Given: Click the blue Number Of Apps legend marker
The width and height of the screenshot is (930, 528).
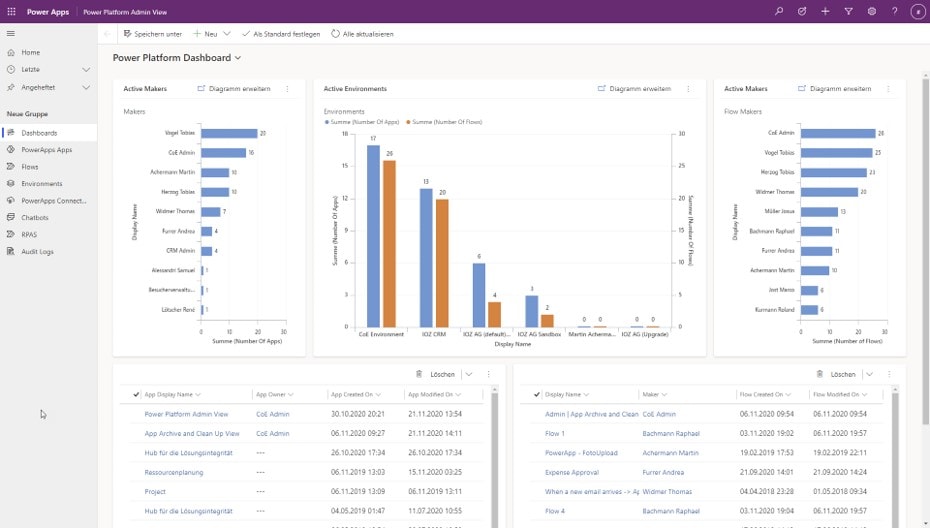Looking at the screenshot, I should point(327,122).
